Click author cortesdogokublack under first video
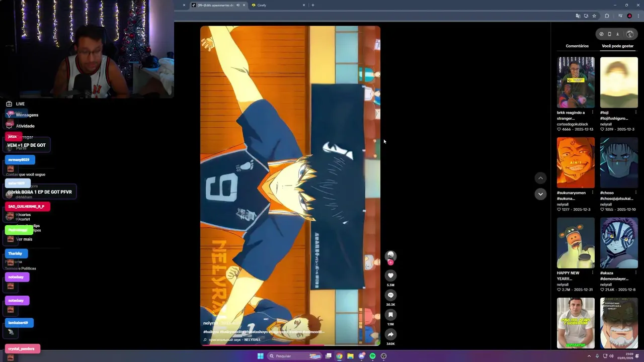 click(x=572, y=124)
